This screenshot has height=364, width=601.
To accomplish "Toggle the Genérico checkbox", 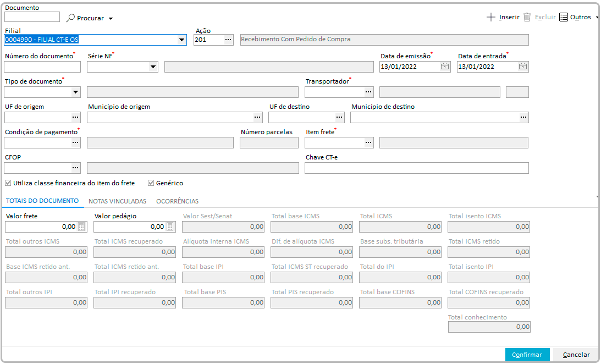I will (151, 183).
